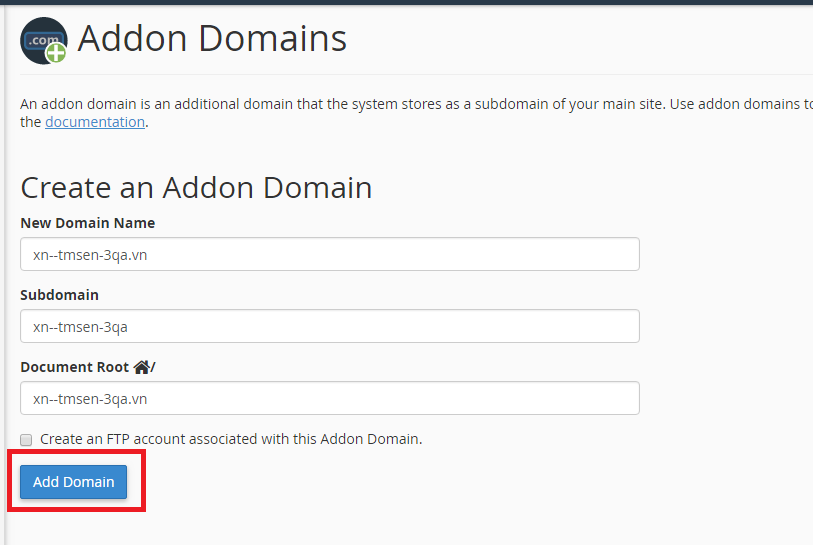Click the home icon beside Document Root
Screen dimensions: 813x545
142,367
